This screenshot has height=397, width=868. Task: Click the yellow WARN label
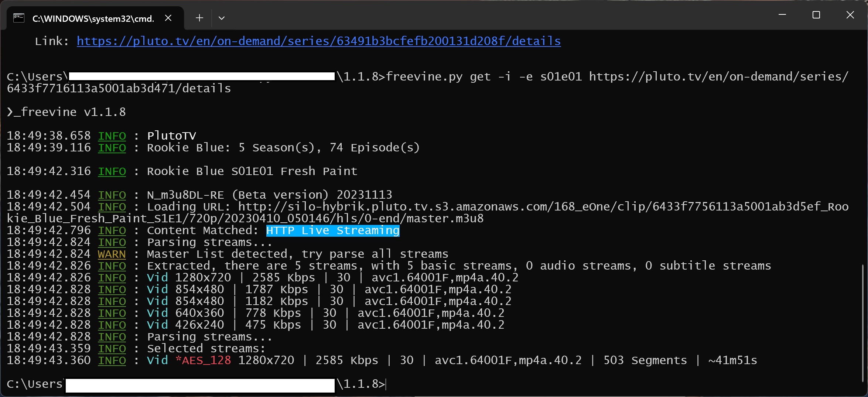(112, 254)
